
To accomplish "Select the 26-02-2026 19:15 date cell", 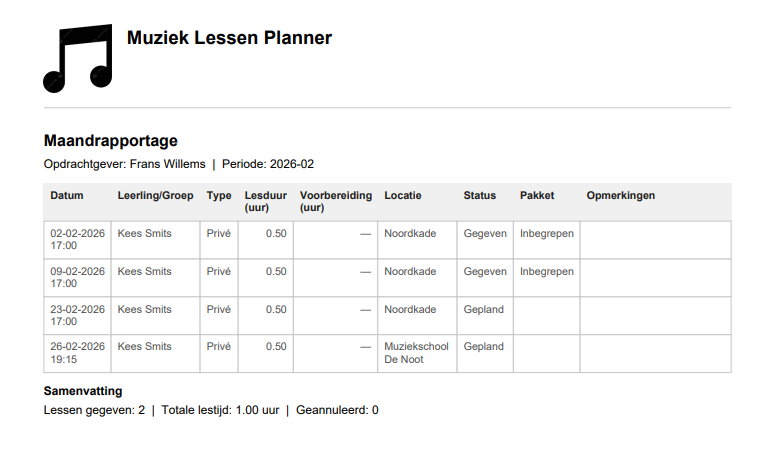I will coord(77,353).
